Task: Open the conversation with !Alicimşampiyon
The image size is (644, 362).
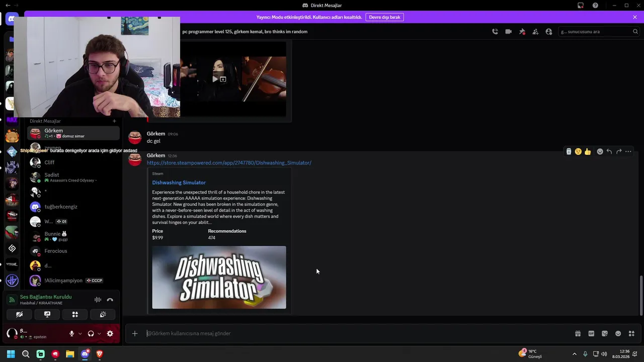Action: (x=73, y=281)
